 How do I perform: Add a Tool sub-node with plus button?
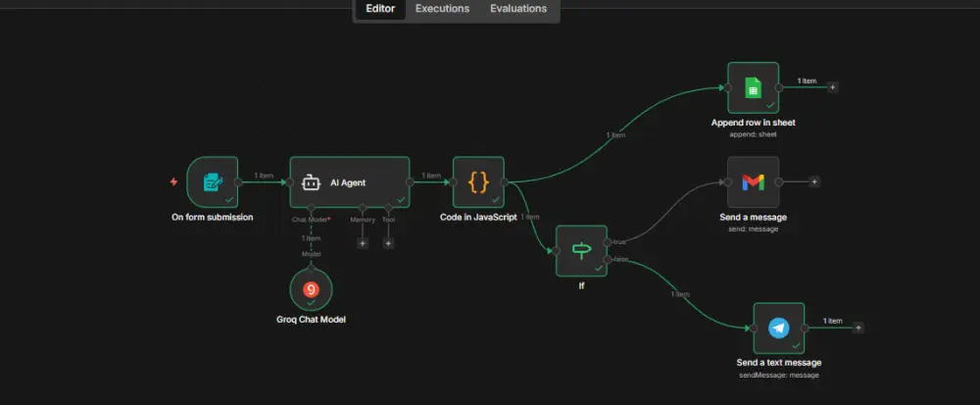click(x=388, y=243)
